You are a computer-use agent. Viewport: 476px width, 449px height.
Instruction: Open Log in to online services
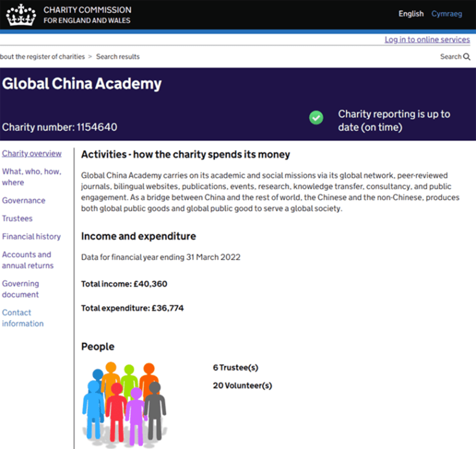[427, 40]
